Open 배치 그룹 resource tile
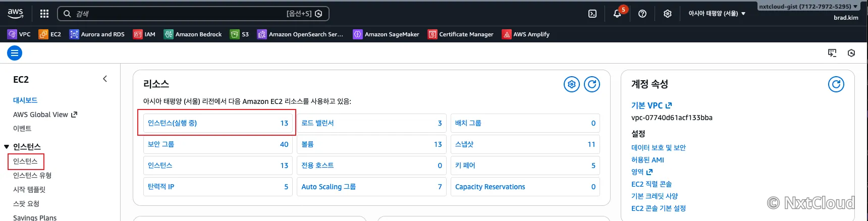This screenshot has width=868, height=221. (x=525, y=123)
